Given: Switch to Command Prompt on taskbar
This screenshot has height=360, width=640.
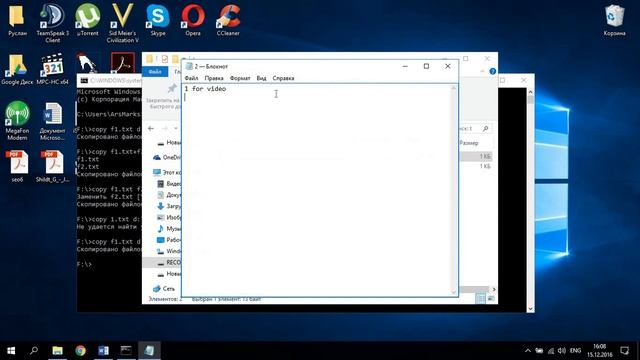Looking at the screenshot, I should pyautogui.click(x=126, y=351).
